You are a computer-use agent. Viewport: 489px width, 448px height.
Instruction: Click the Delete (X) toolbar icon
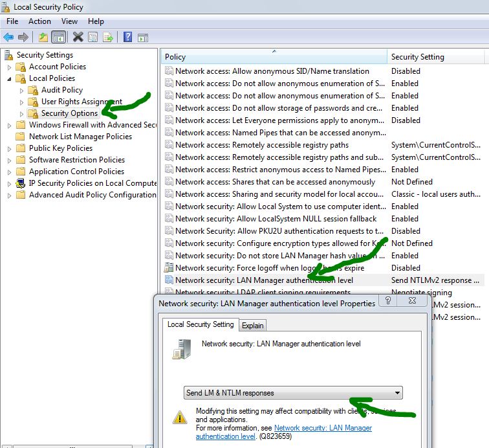[78, 37]
